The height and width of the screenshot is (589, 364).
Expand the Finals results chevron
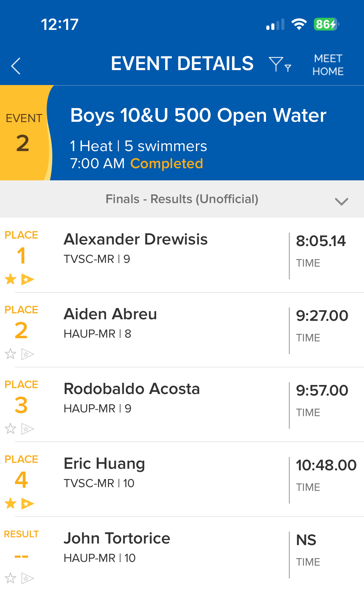tap(341, 202)
